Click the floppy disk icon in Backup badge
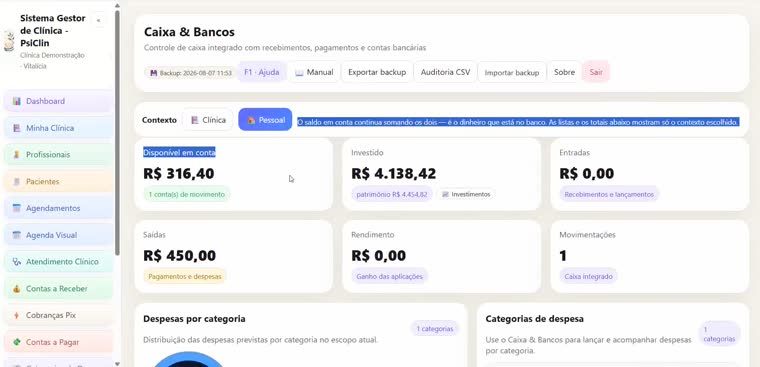This screenshot has height=367, width=760. click(154, 73)
